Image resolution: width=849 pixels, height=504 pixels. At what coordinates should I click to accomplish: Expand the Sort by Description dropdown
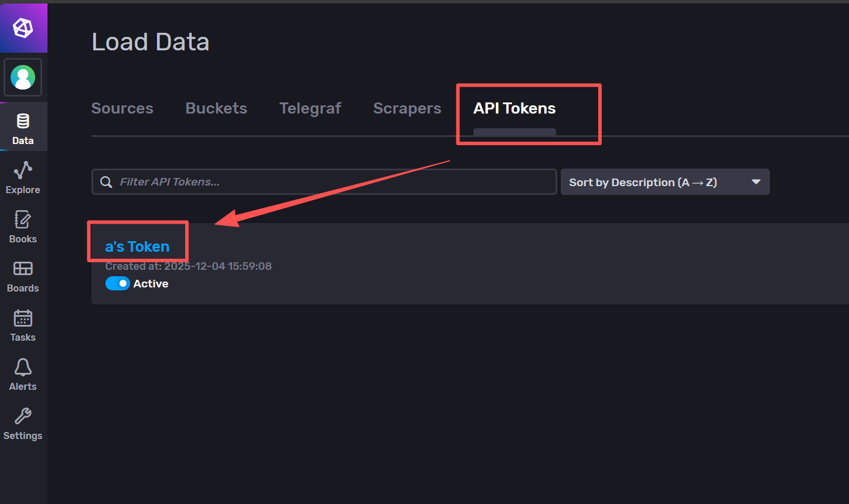(x=664, y=182)
